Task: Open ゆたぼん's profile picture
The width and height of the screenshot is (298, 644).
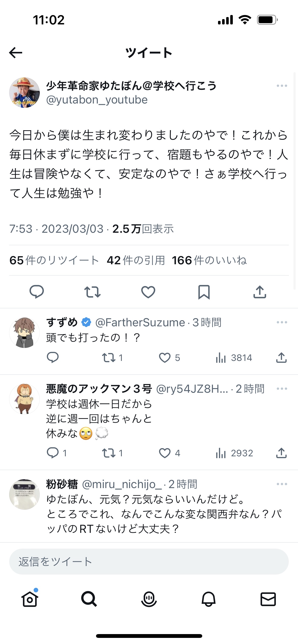Action: point(24,93)
